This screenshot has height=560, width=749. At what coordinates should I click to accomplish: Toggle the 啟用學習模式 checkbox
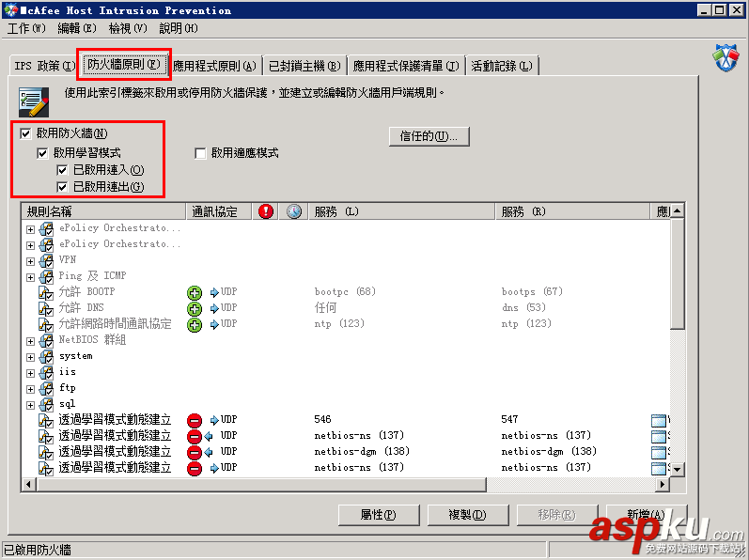42,153
